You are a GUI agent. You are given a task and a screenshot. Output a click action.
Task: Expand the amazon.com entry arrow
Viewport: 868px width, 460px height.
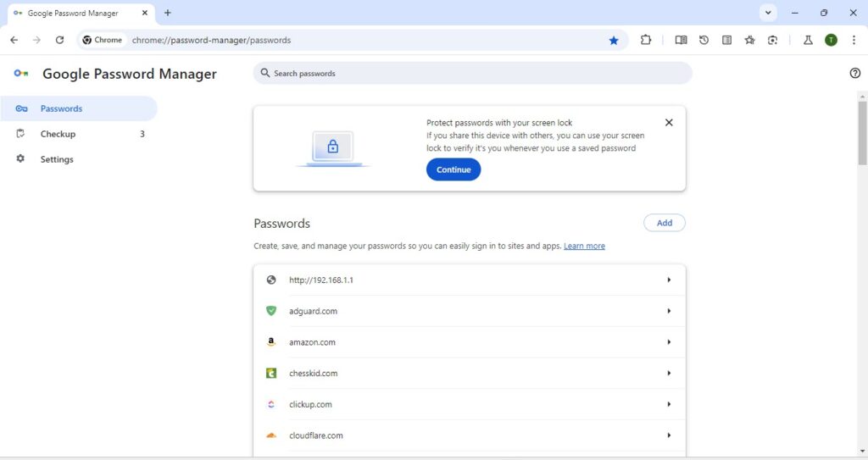click(669, 342)
